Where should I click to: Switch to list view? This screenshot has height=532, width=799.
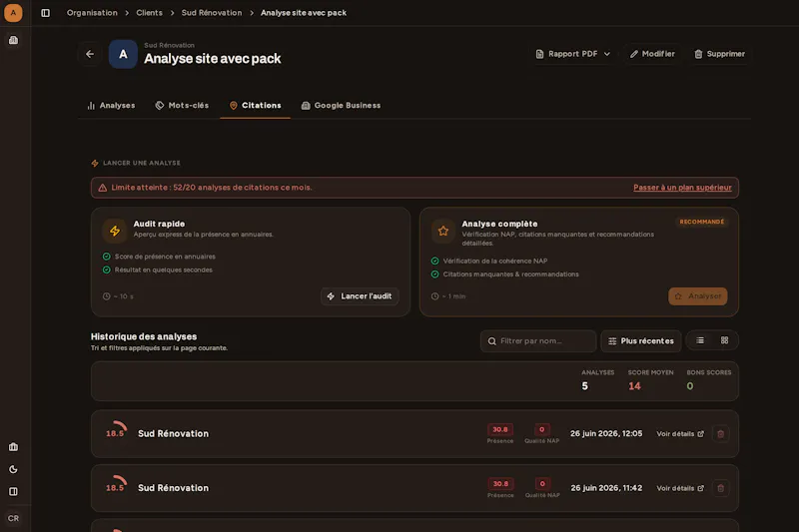(700, 340)
